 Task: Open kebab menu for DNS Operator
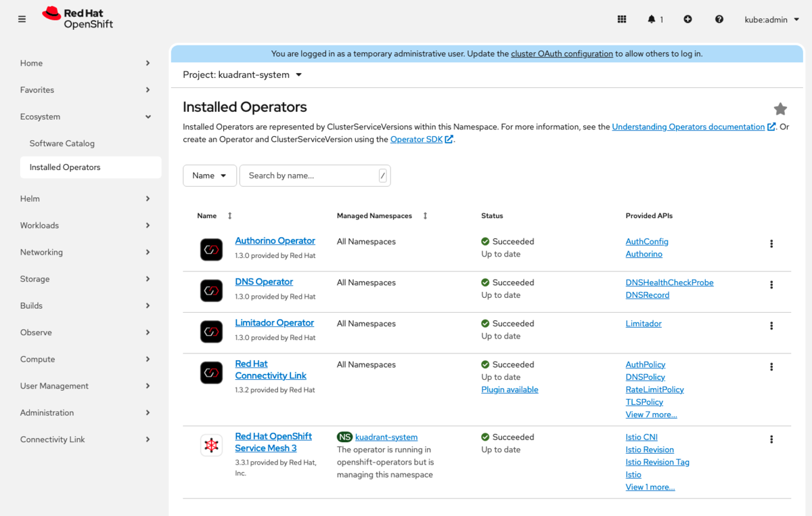click(771, 285)
